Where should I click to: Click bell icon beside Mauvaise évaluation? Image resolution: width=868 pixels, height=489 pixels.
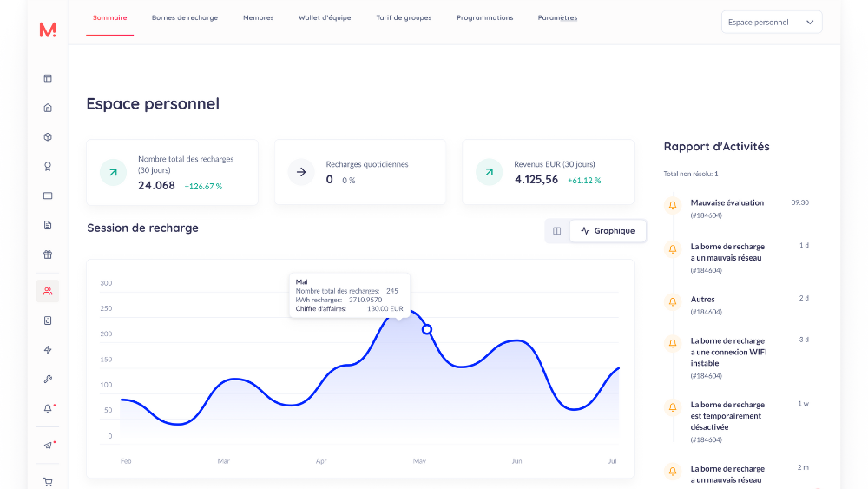(x=673, y=206)
